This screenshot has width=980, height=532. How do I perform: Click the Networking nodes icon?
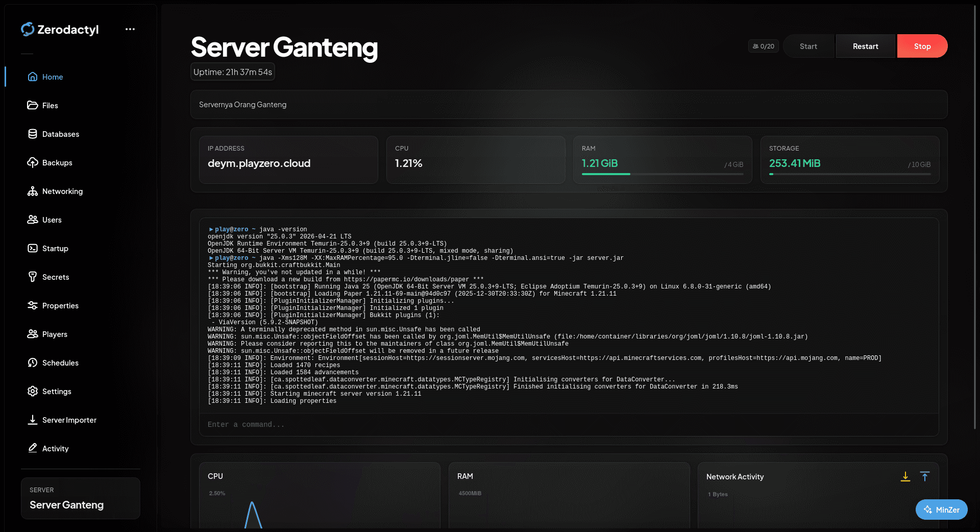pos(33,191)
